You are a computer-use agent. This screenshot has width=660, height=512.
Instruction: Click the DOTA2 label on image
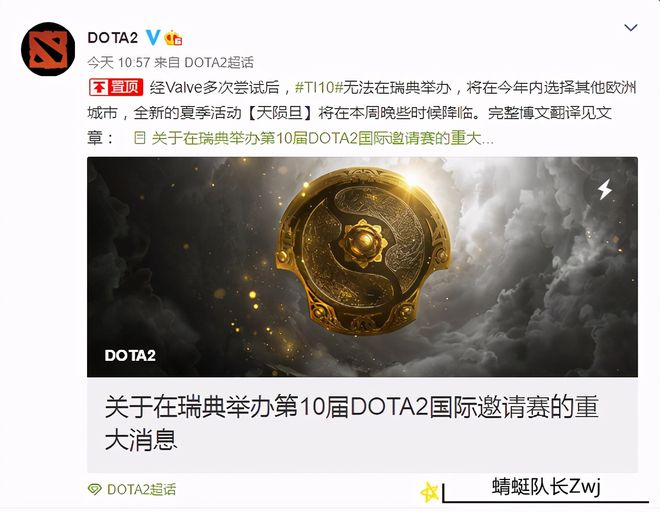pyautogui.click(x=130, y=355)
